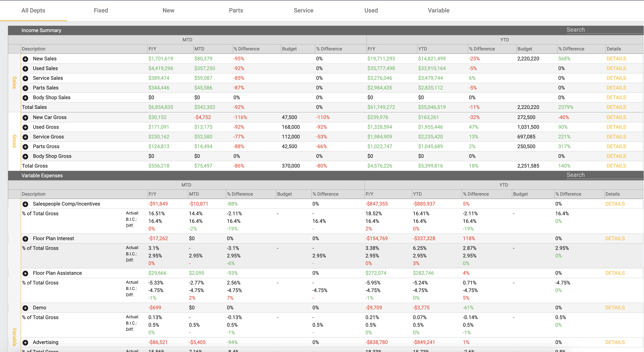Open DETAILS for Demo
This screenshot has width=644, height=352.
[615, 308]
